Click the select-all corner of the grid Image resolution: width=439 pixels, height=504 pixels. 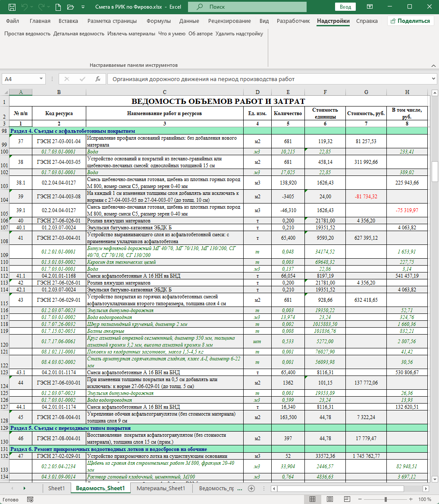tap(5, 92)
